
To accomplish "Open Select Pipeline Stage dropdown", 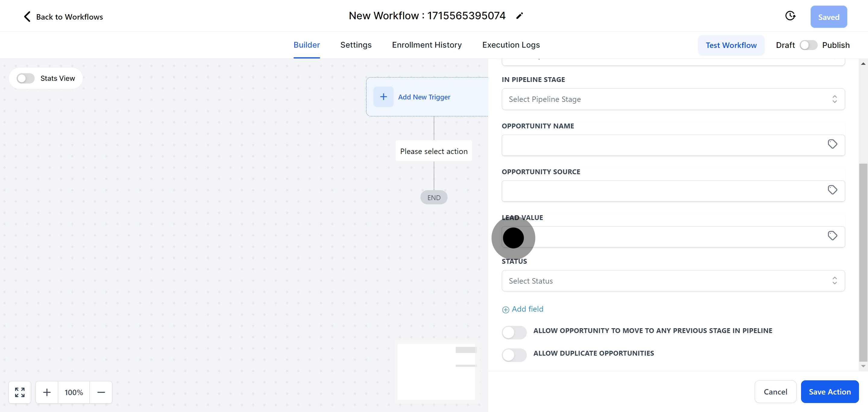I will pos(673,99).
